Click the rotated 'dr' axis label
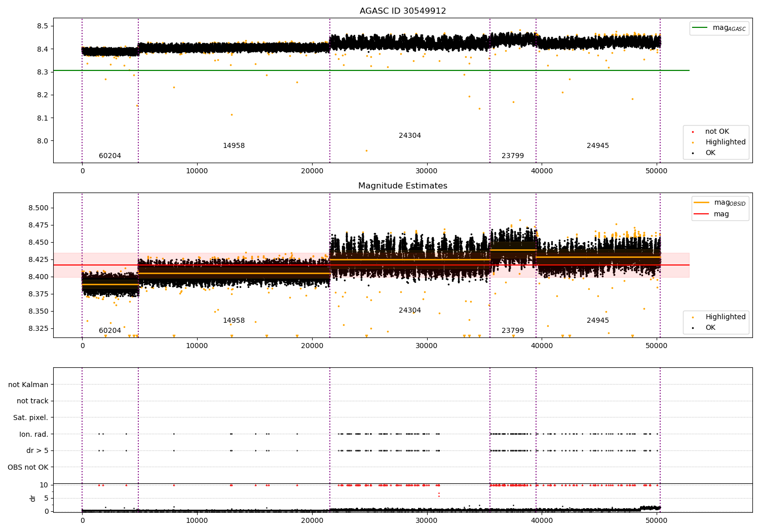Image resolution: width=760 pixels, height=532 pixels. point(33,498)
